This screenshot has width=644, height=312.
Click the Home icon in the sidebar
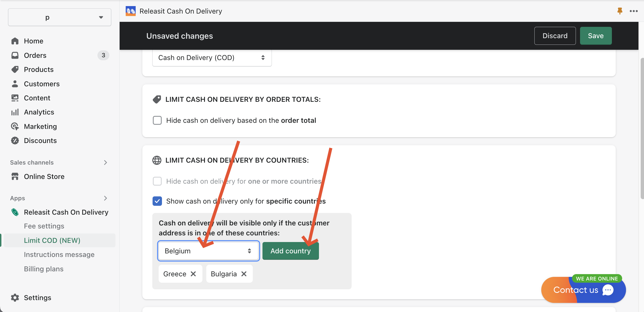pos(15,41)
